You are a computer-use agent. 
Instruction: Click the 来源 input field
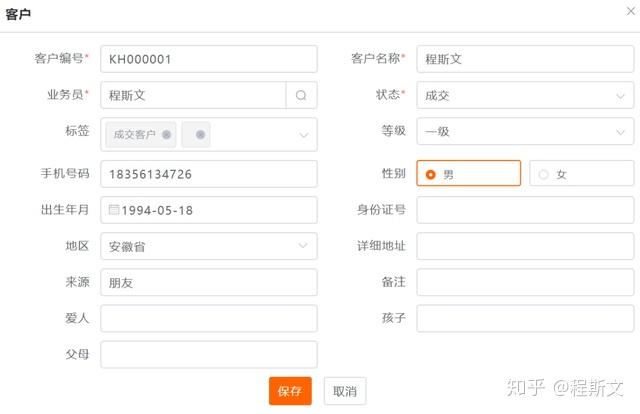coord(209,283)
